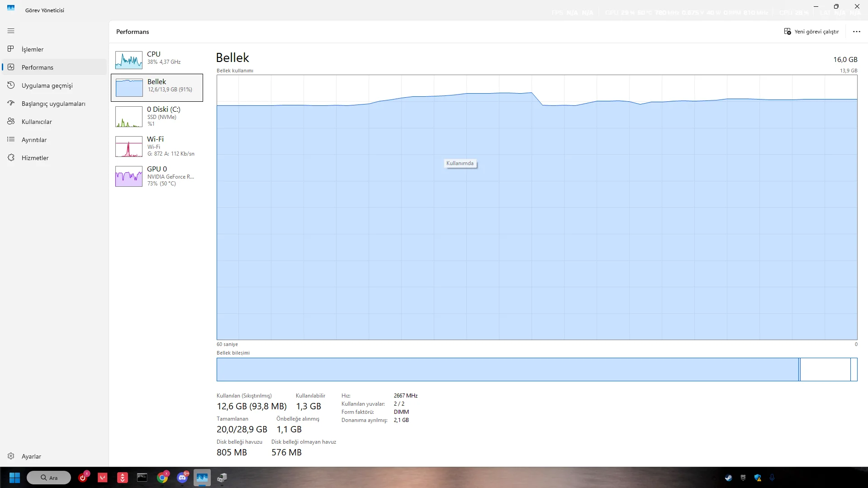Click the Ayarlar gear icon

click(x=11, y=456)
